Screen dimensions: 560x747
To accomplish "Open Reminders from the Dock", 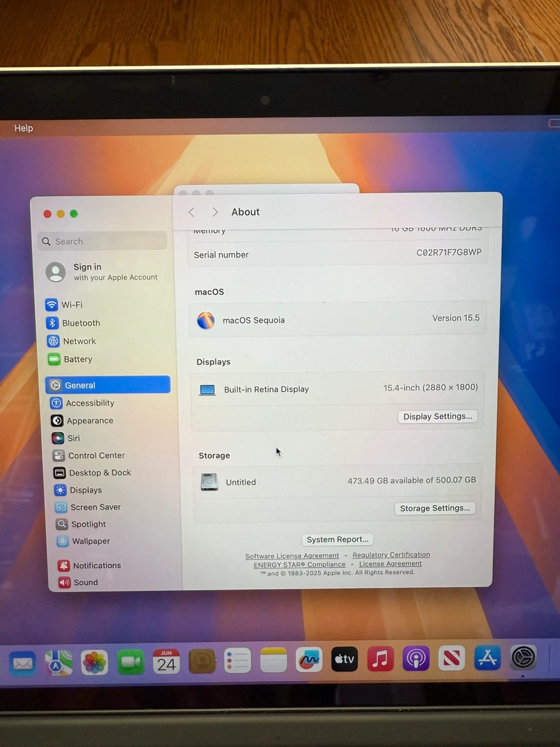I will 237,660.
